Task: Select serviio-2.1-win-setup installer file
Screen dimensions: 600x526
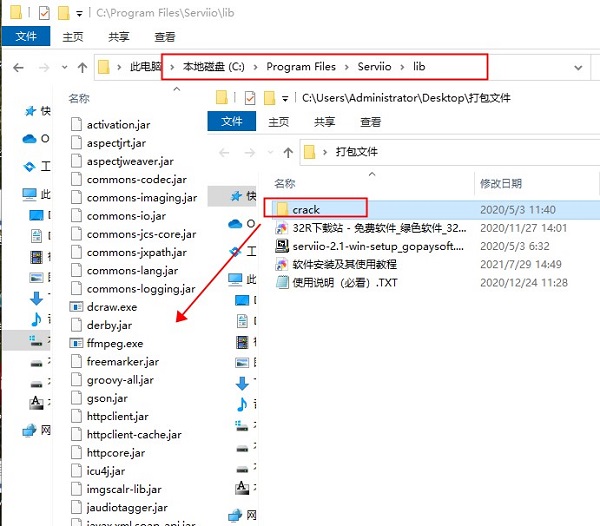Action: 370,246
